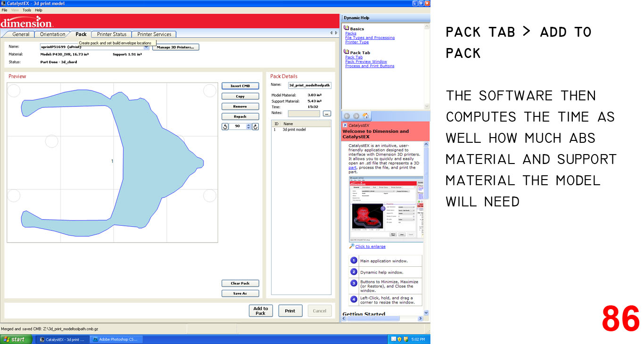Image resolution: width=644 pixels, height=344 pixels.
Task: Open the Printer Services tab
Action: coord(154,34)
